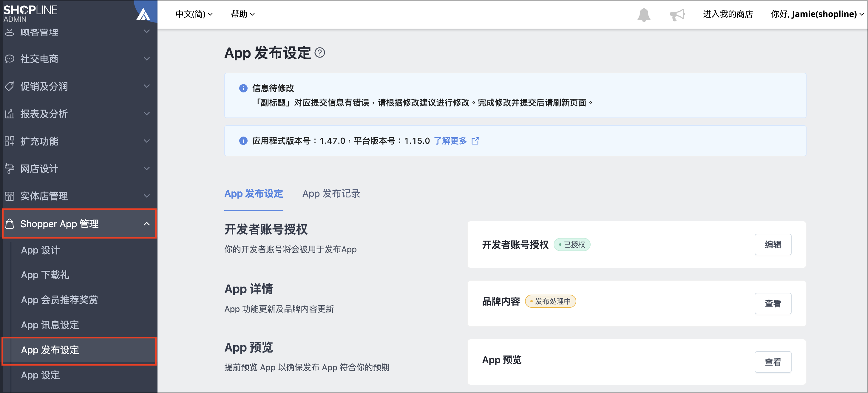Click the 报表及分析 chart icon
Screen dimensions: 868x393
[x=10, y=114]
